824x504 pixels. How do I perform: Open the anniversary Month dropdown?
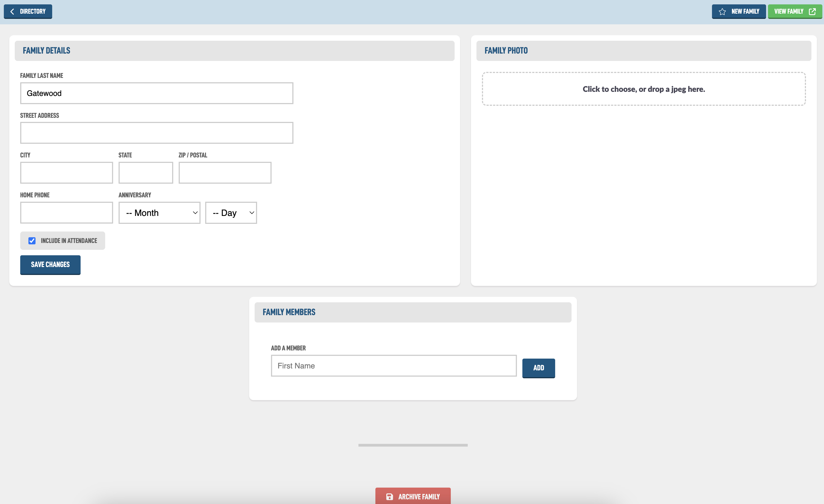coord(159,213)
